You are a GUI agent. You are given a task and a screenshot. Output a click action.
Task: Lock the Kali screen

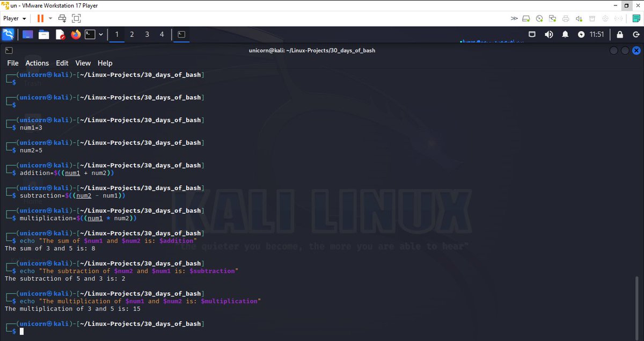pos(620,34)
